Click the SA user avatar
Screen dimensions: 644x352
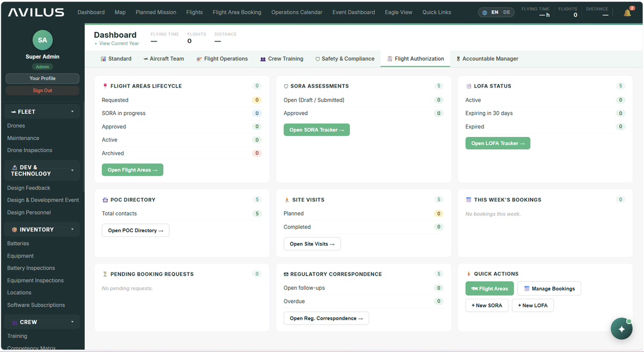42,40
